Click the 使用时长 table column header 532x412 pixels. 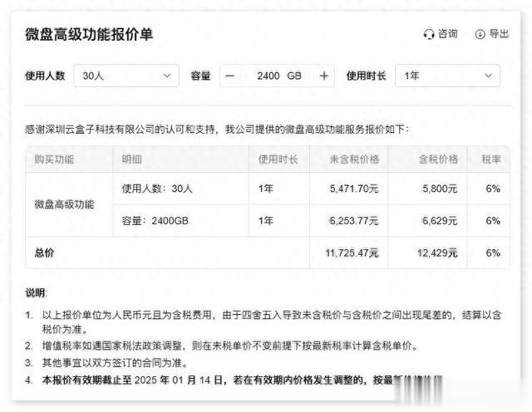pyautogui.click(x=278, y=159)
